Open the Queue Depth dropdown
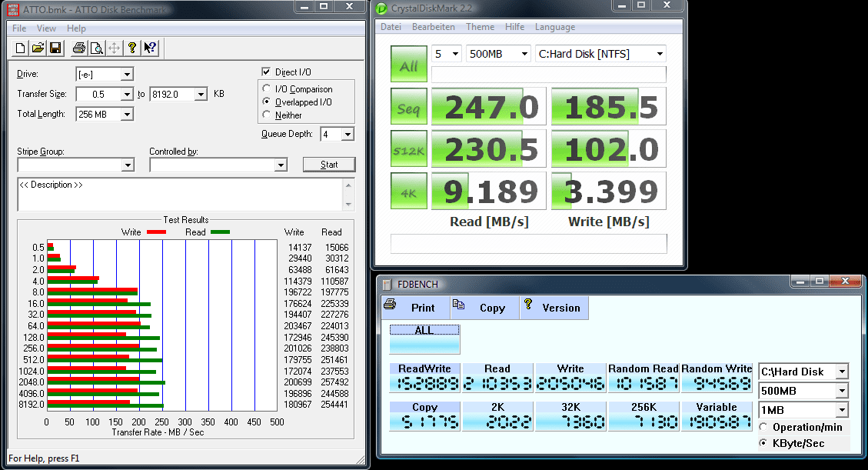 tap(348, 134)
